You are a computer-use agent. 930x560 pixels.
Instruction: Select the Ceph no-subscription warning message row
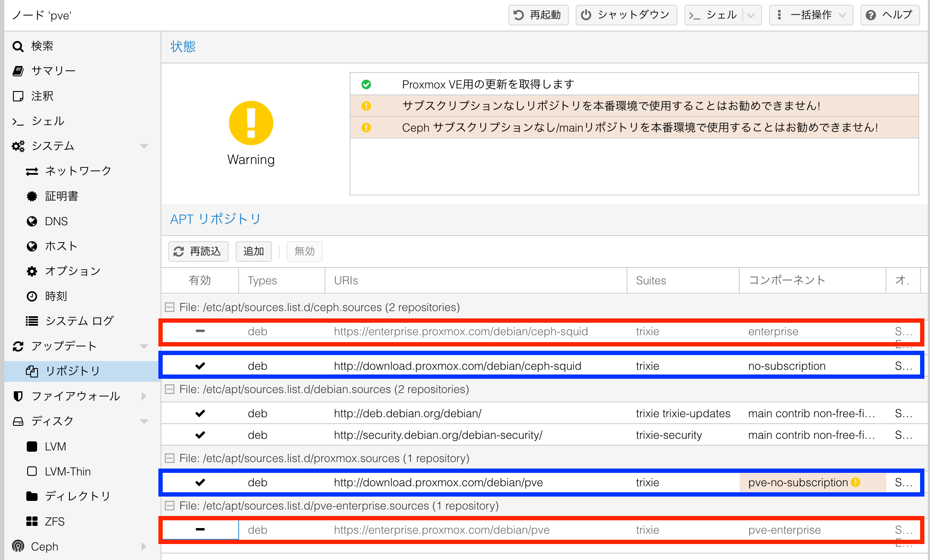tap(634, 128)
